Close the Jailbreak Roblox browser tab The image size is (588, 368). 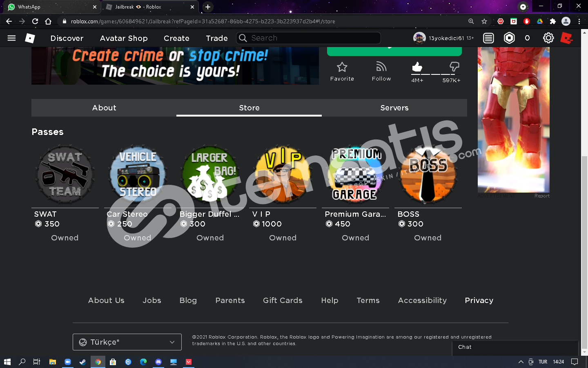coord(192,7)
